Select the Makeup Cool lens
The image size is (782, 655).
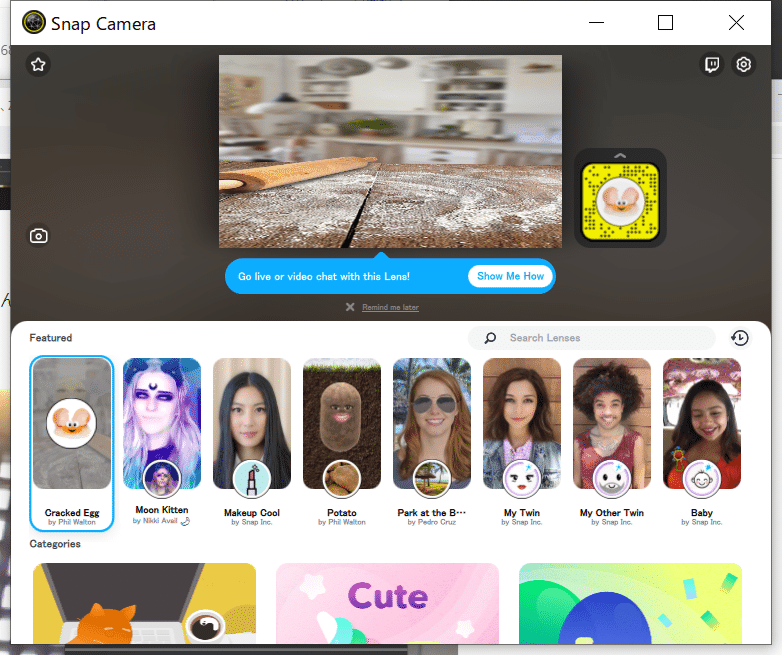(x=252, y=443)
